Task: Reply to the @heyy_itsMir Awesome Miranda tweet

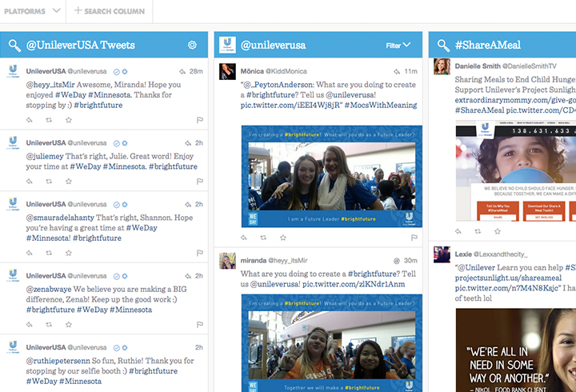Action: tap(30, 120)
